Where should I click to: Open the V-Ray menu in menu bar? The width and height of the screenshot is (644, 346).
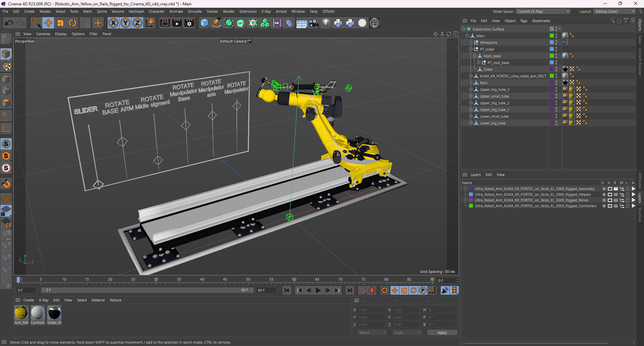click(x=266, y=11)
